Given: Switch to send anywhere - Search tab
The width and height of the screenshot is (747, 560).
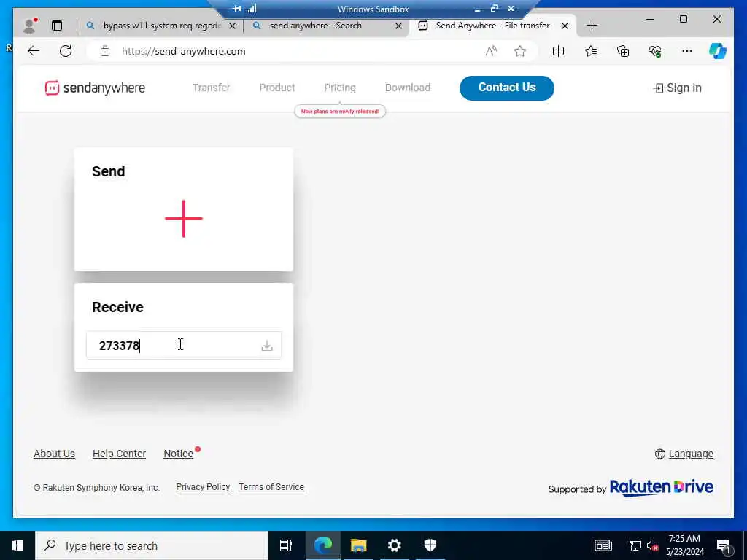Looking at the screenshot, I should tap(326, 26).
